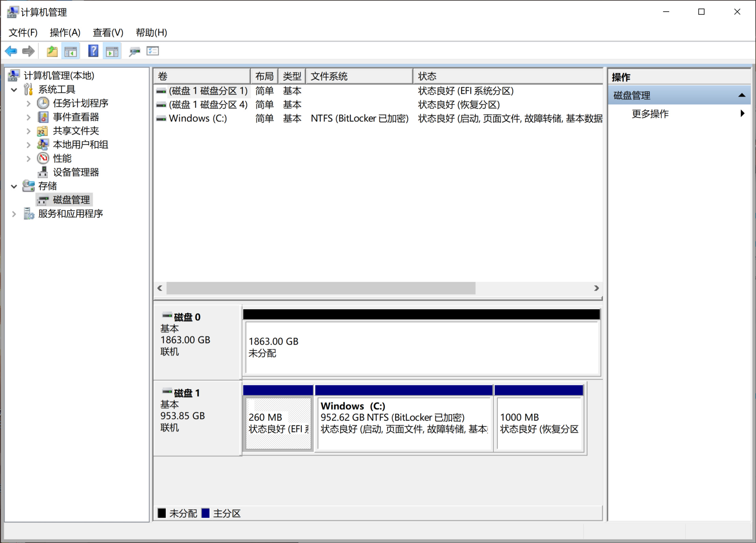Collapse the 磁盘管理 actions section arrow
The image size is (756, 543).
pyautogui.click(x=741, y=95)
